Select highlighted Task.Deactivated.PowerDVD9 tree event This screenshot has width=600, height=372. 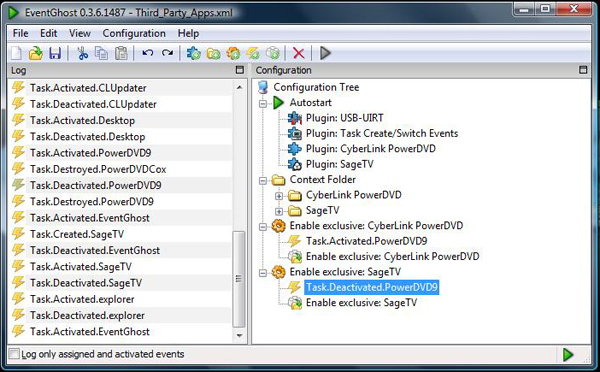372,287
